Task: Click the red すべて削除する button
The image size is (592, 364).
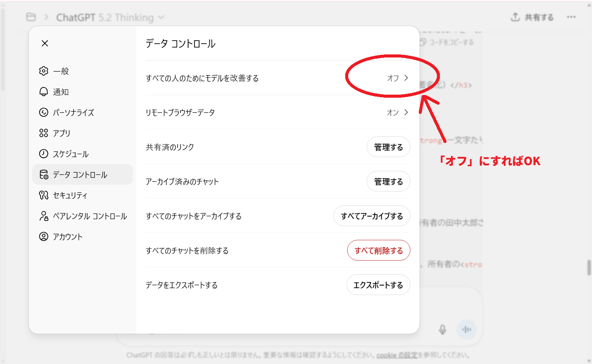Action: click(379, 251)
